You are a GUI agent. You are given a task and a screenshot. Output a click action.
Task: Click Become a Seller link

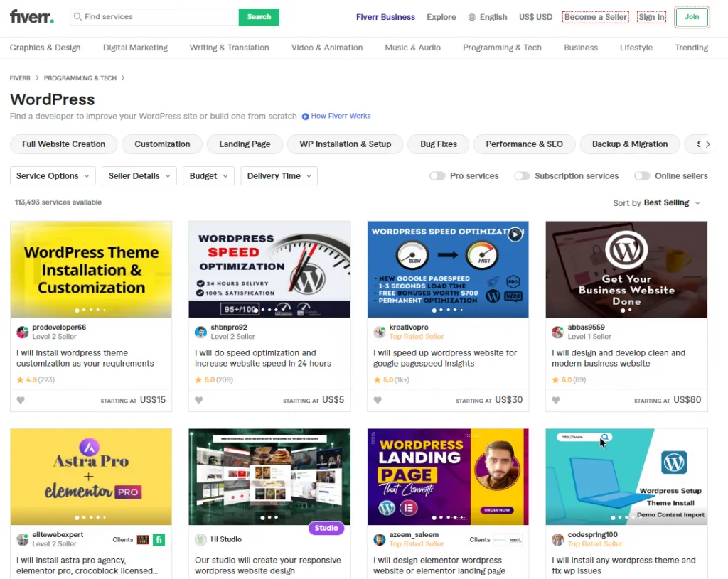(x=595, y=17)
